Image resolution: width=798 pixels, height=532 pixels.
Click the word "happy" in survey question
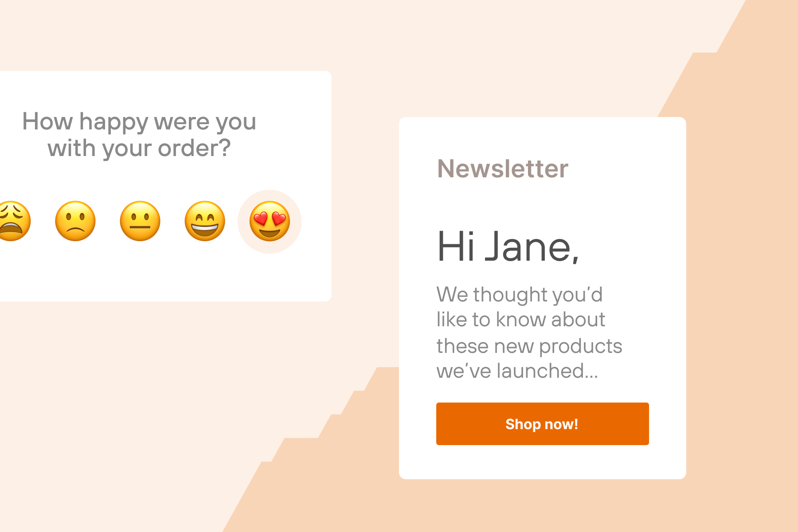click(114, 122)
